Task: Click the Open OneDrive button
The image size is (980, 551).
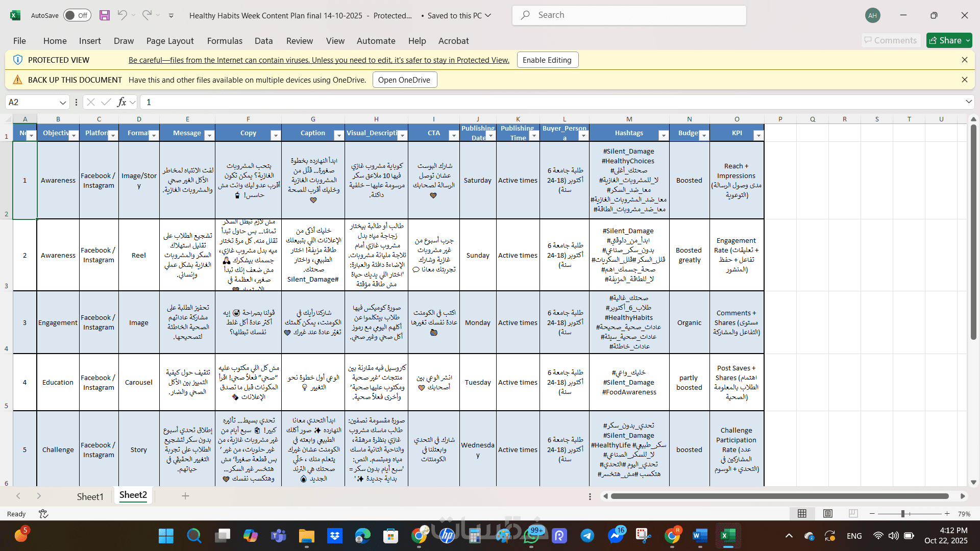Action: tap(404, 80)
